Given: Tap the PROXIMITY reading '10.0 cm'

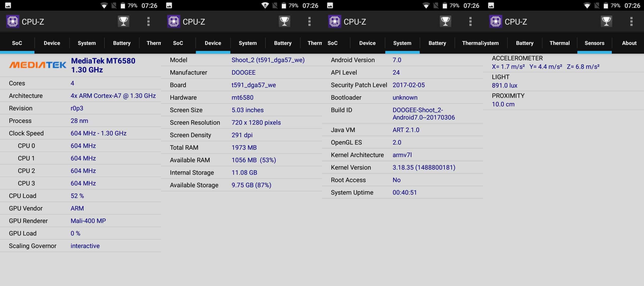Looking at the screenshot, I should (503, 104).
